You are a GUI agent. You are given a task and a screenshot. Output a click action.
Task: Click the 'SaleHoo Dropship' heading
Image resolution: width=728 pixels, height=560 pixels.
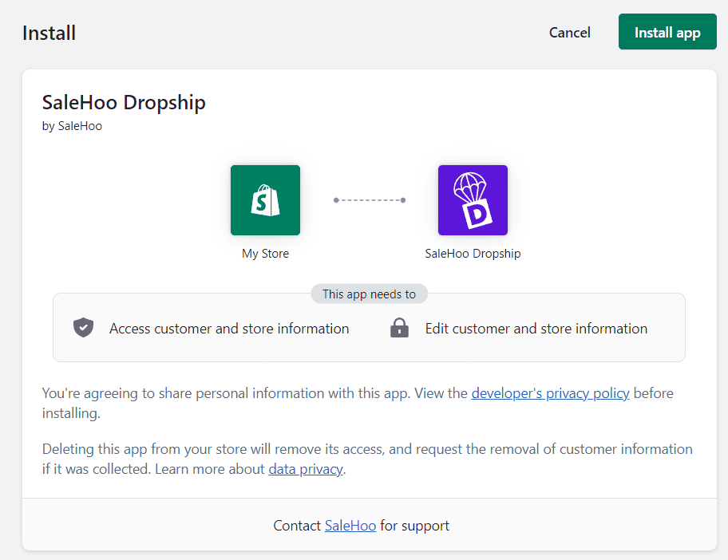(124, 103)
